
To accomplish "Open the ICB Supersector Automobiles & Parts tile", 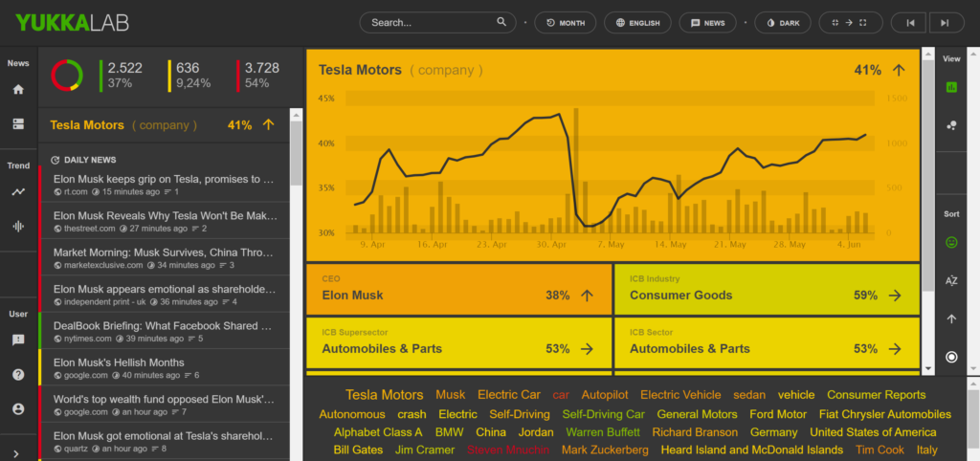I will click(x=458, y=342).
